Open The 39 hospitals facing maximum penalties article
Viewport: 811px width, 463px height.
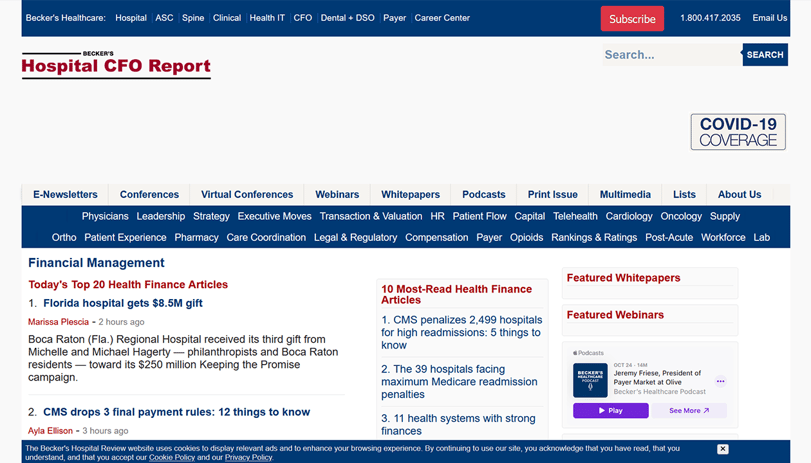[x=459, y=382]
